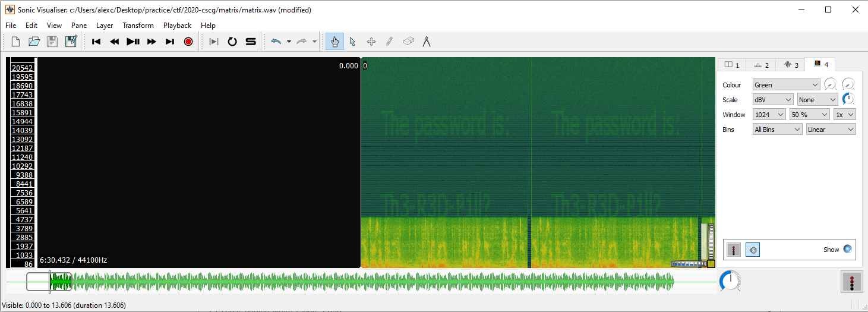Open the redo history dropdown arrow
Image resolution: width=868 pixels, height=312 pixels.
pyautogui.click(x=315, y=42)
